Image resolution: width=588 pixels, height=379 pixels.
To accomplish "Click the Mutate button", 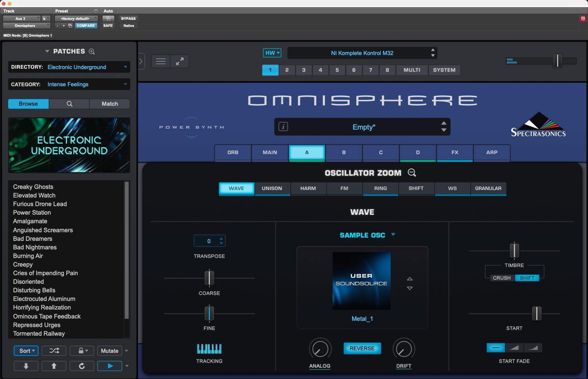I will click(x=110, y=351).
